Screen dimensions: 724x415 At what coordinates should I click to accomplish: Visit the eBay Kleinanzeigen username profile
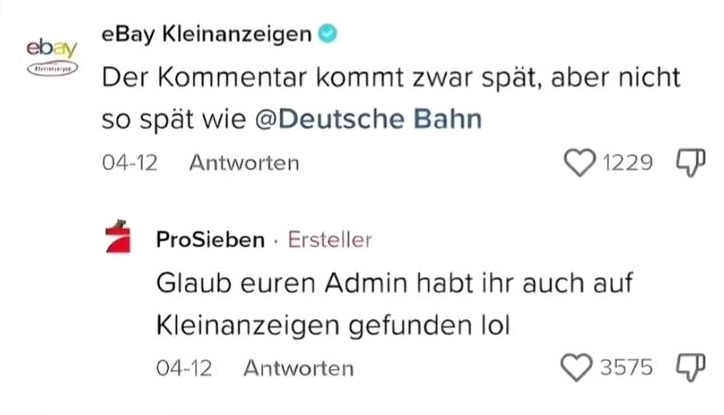207,34
